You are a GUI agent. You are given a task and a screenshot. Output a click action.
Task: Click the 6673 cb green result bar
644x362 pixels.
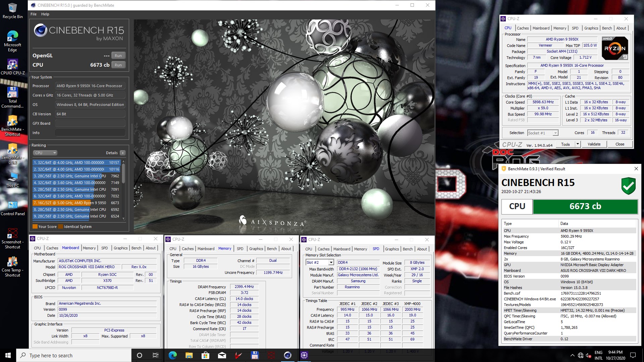[585, 206]
